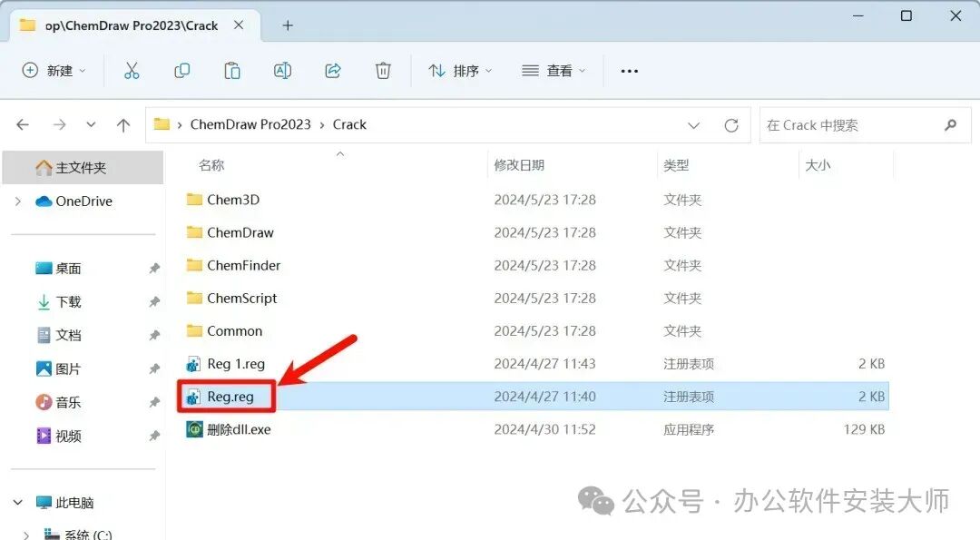Click the 129 KB size cell

(x=864, y=429)
